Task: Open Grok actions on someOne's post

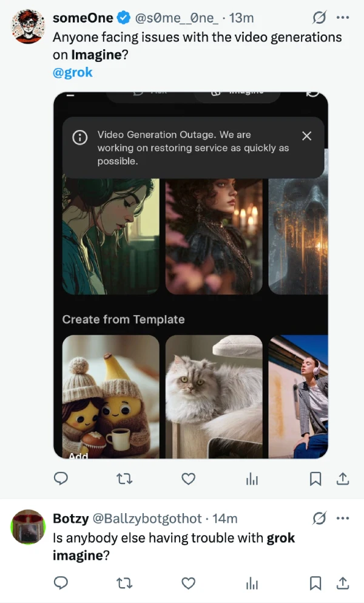Action: click(320, 18)
